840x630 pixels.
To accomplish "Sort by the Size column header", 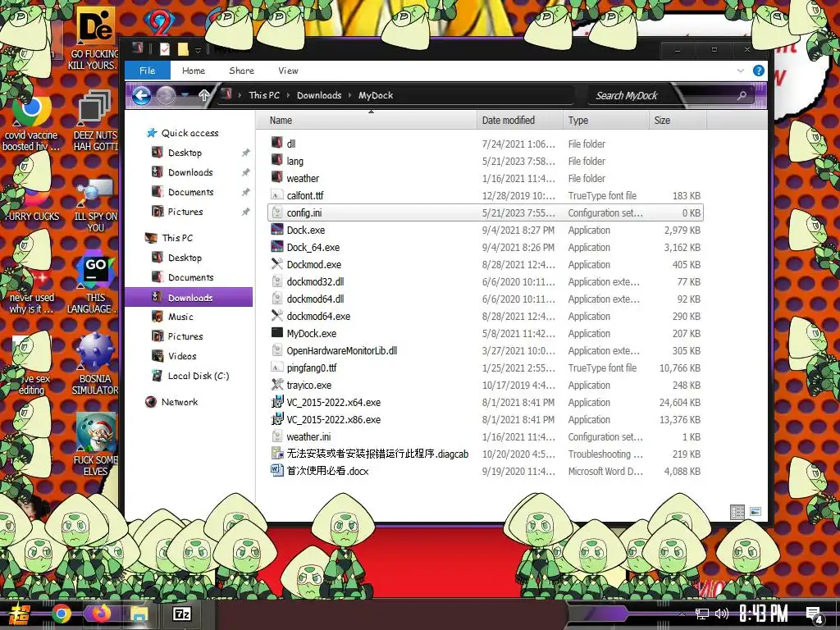I will (x=678, y=120).
